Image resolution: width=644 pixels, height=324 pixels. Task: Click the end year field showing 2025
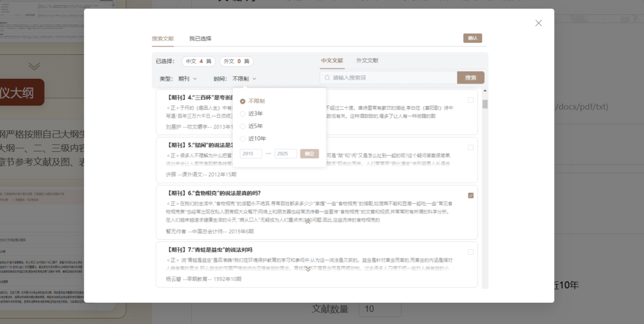point(285,153)
